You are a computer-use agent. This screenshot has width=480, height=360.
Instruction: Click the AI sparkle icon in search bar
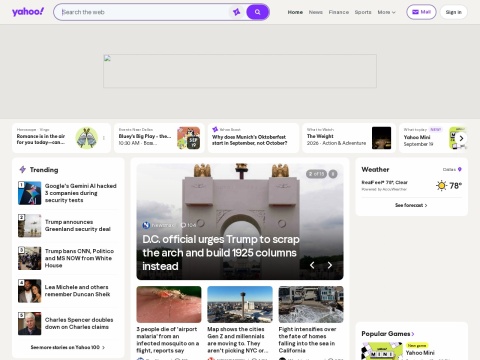(237, 12)
